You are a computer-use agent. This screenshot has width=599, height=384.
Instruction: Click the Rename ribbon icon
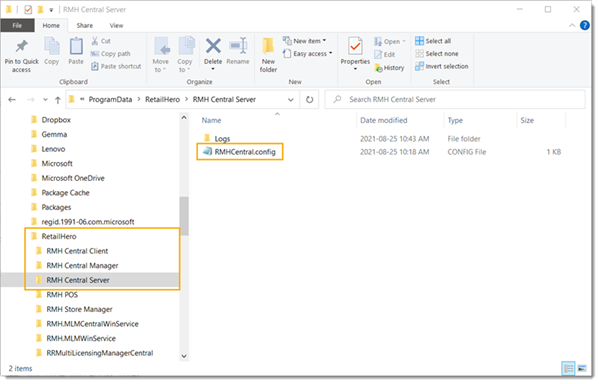(x=238, y=46)
